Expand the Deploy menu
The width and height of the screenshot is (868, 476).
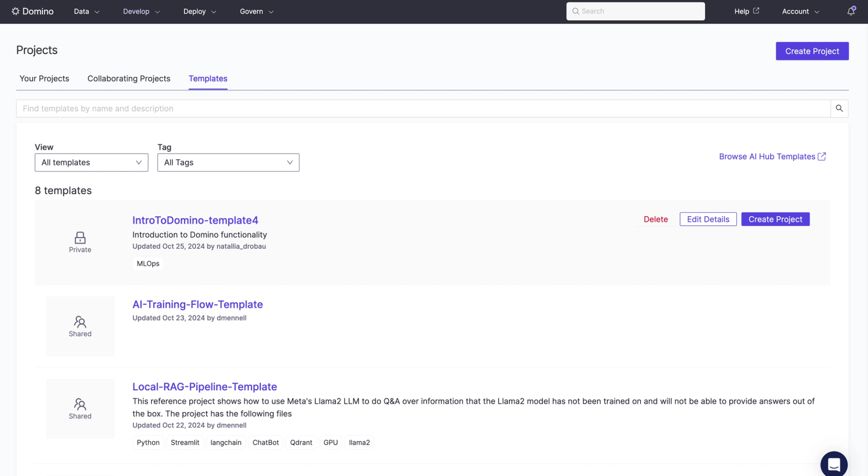click(200, 11)
